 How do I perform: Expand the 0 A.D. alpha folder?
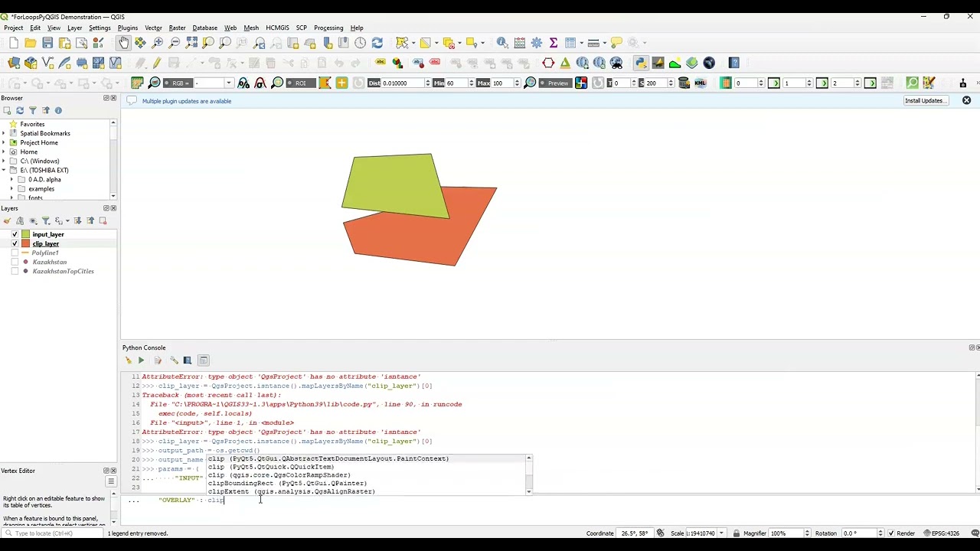pyautogui.click(x=11, y=179)
